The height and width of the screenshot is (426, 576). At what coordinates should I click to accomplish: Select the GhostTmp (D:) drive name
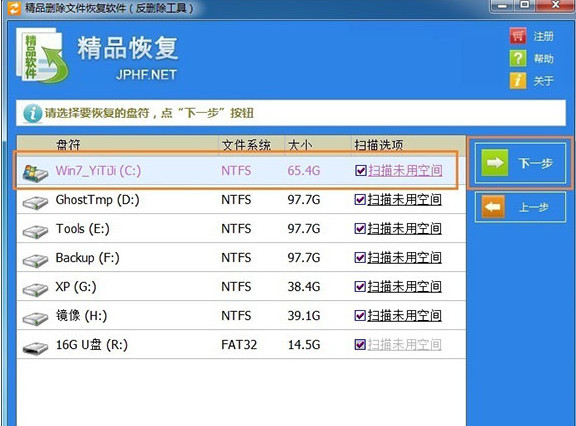click(97, 200)
